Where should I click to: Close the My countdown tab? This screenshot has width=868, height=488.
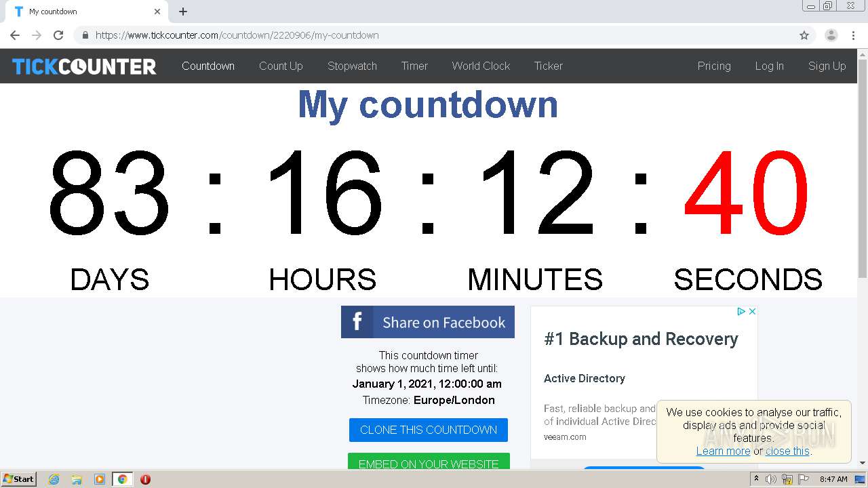click(157, 12)
